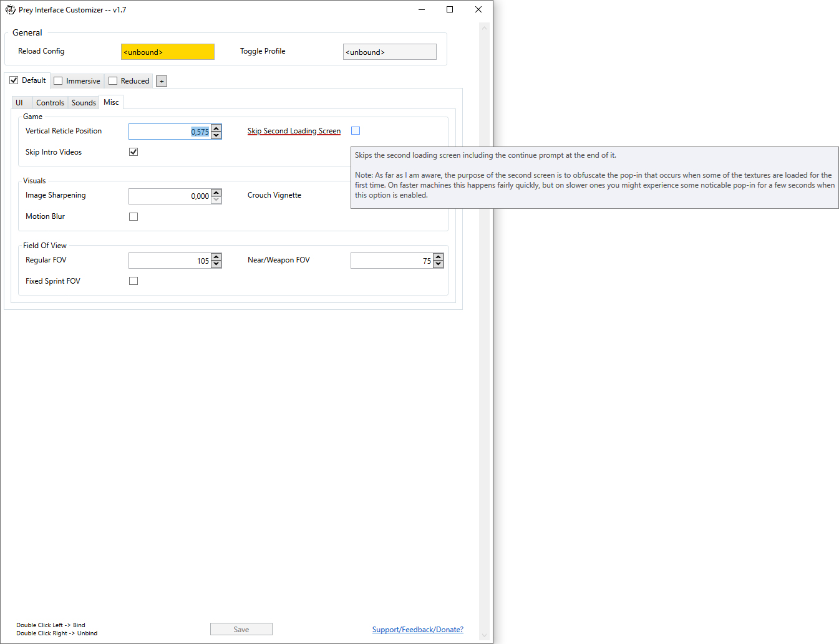Add a new profile with plus button

[162, 81]
